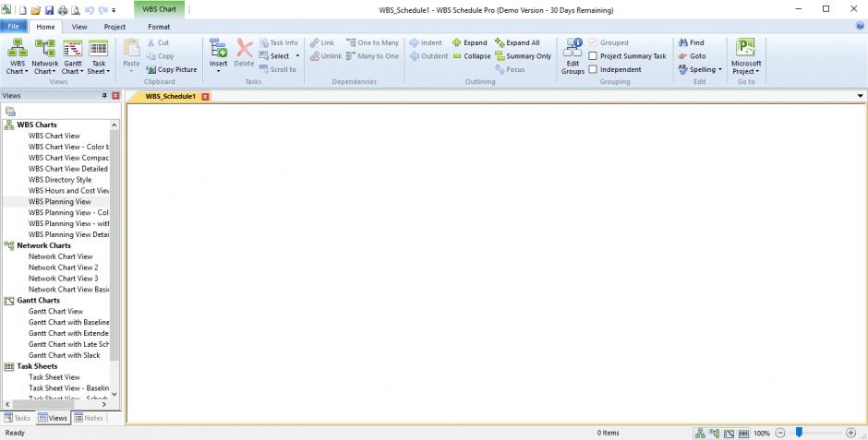Screen dimensions: 868x440
Task: Switch to WBS chart via status bar icon
Action: tap(700, 433)
